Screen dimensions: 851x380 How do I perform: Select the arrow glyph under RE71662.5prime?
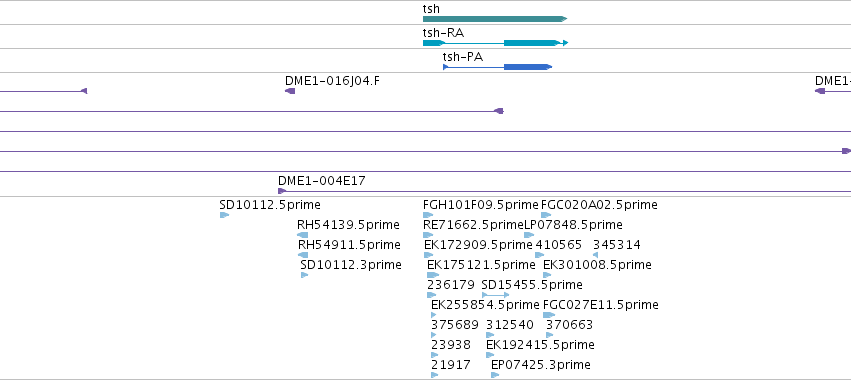[x=428, y=235]
